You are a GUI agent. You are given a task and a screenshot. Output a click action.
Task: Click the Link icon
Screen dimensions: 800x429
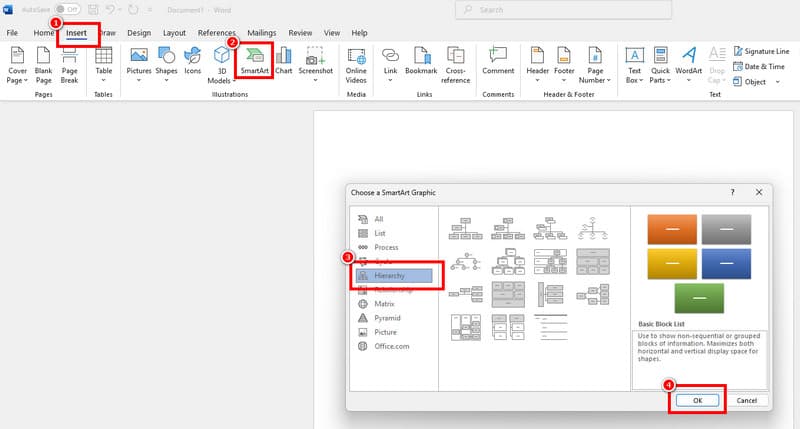tap(390, 55)
